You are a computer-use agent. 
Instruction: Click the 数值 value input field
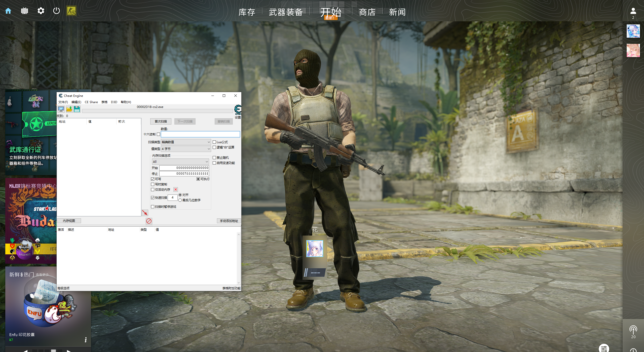point(200,134)
